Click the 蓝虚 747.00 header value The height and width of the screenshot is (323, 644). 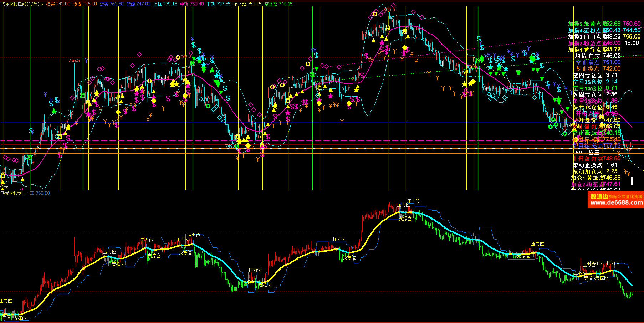click(x=138, y=4)
